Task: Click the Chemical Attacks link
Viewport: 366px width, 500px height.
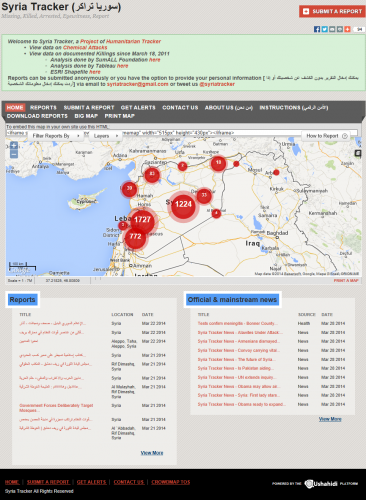Action: [85, 48]
